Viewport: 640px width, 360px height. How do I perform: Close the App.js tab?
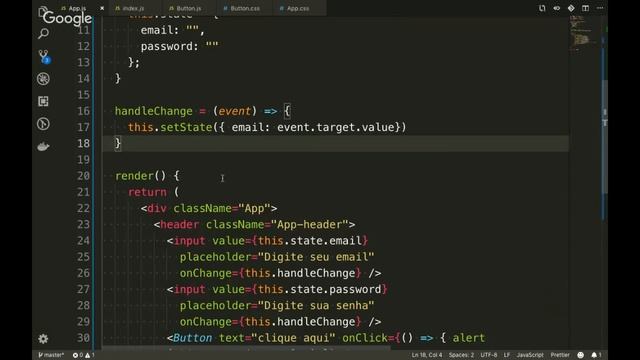point(102,8)
